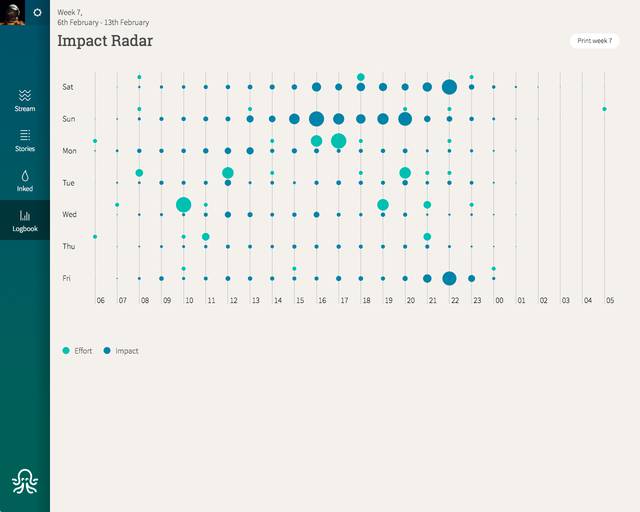Toggle the Effort legend item

[x=77, y=351]
